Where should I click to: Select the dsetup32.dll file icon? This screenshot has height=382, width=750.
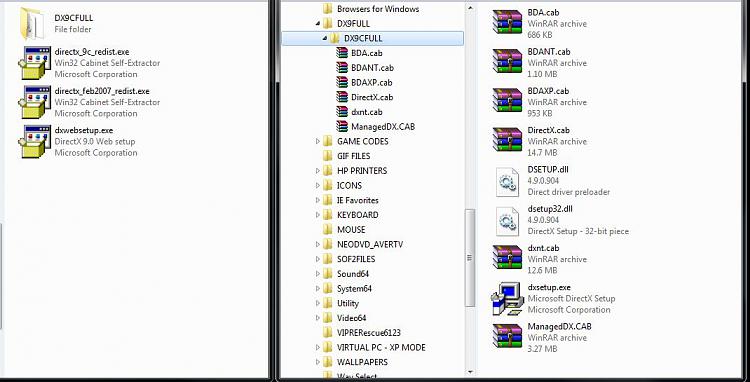507,221
